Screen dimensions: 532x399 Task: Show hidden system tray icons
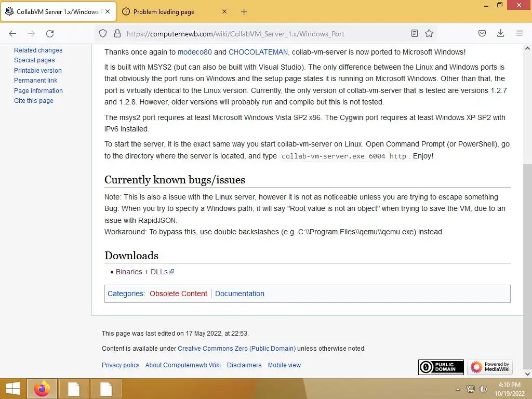458,389
